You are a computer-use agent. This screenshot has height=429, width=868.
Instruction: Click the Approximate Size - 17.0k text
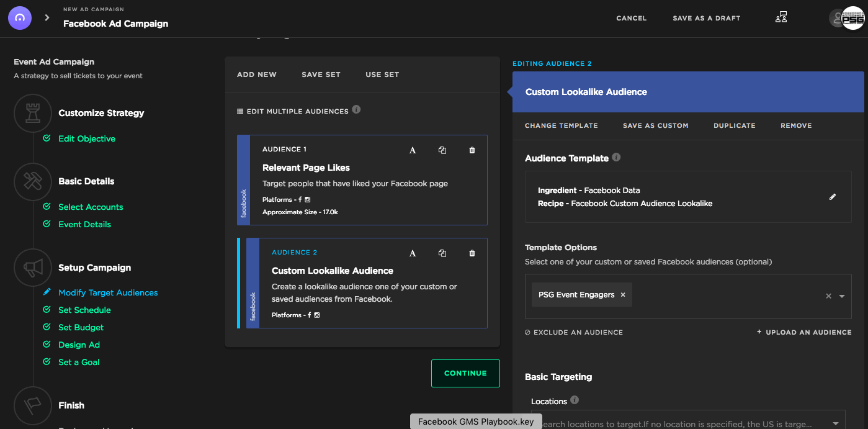300,212
